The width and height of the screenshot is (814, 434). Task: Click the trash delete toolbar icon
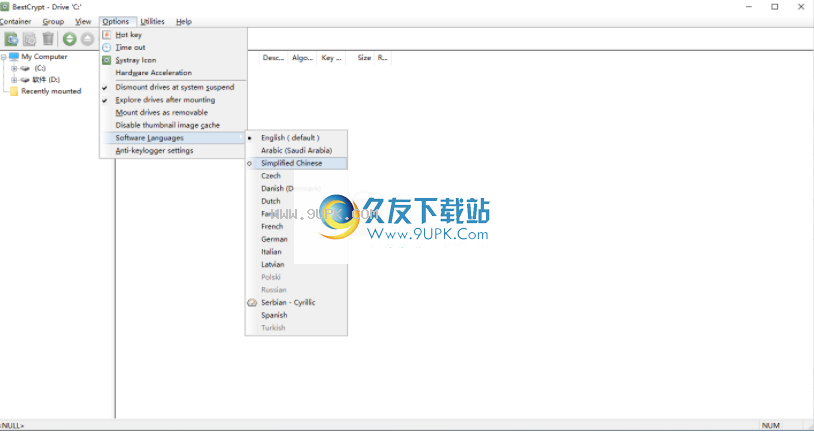48,39
